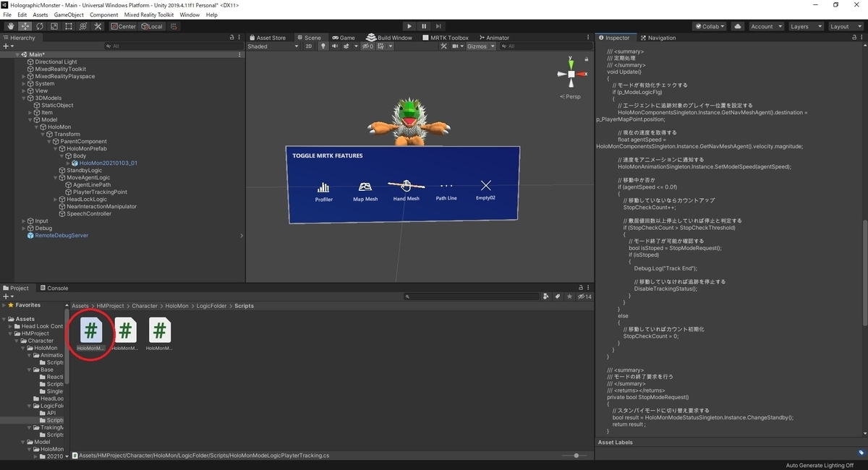Click the favorites star in Project search
This screenshot has width=868, height=470.
[x=569, y=296]
